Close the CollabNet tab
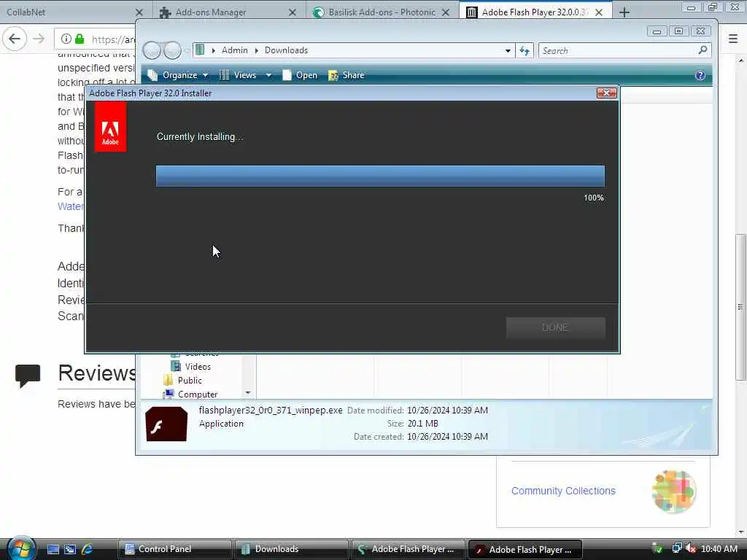Screen dimensions: 747x560 139,12
